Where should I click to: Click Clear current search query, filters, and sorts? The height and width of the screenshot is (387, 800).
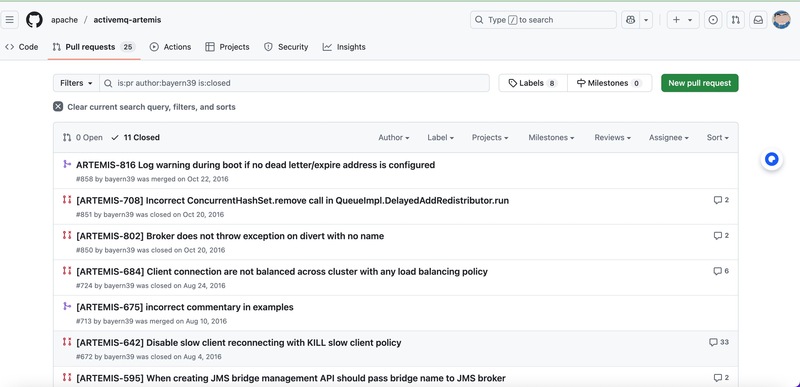click(152, 107)
